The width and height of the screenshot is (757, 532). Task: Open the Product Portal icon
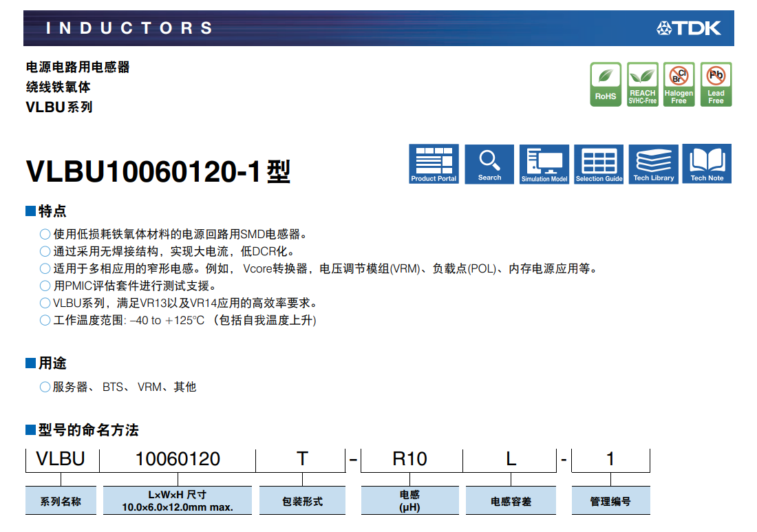434,164
